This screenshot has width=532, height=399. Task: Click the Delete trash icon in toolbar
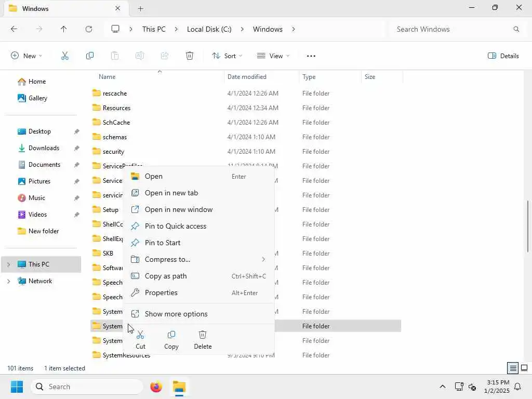190,56
